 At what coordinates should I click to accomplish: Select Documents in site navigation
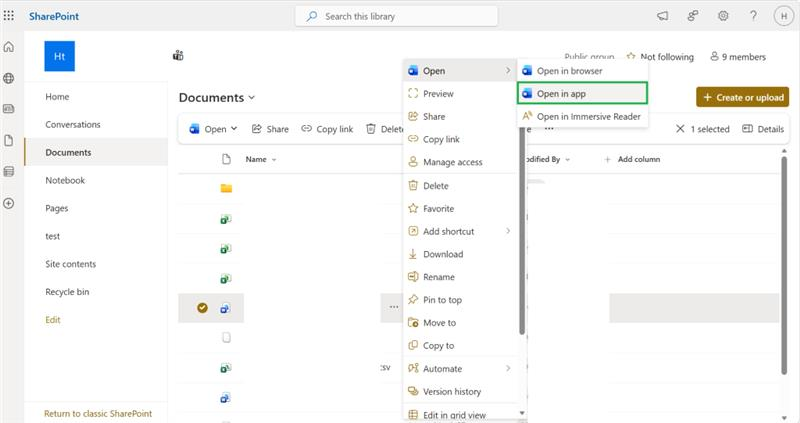click(x=96, y=152)
